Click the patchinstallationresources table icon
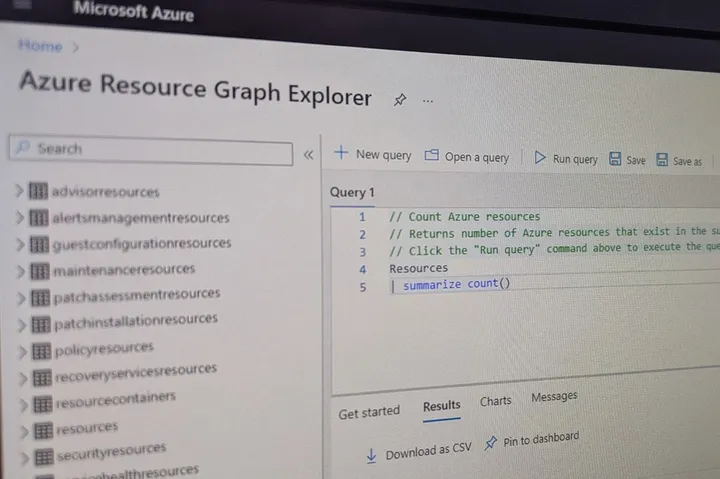 tap(41, 325)
